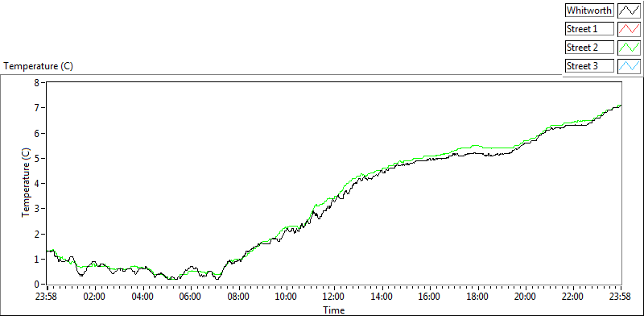Click the 02:00 time axis marker

click(x=95, y=297)
